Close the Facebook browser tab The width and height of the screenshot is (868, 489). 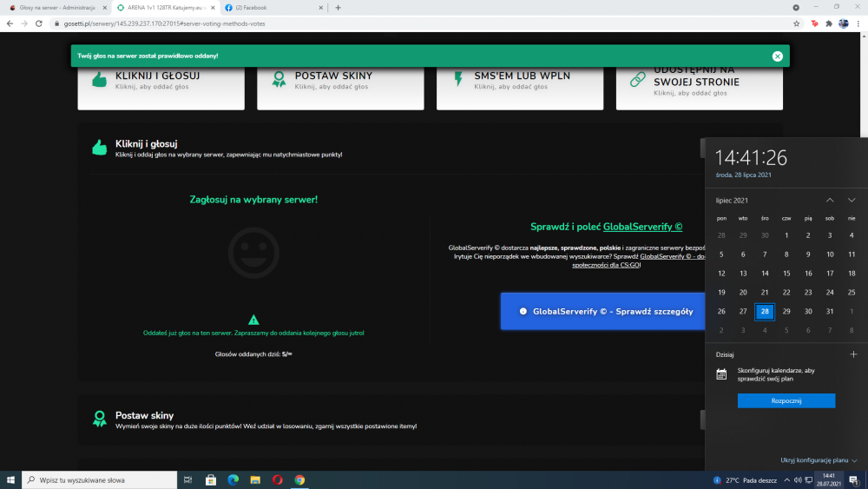(321, 8)
